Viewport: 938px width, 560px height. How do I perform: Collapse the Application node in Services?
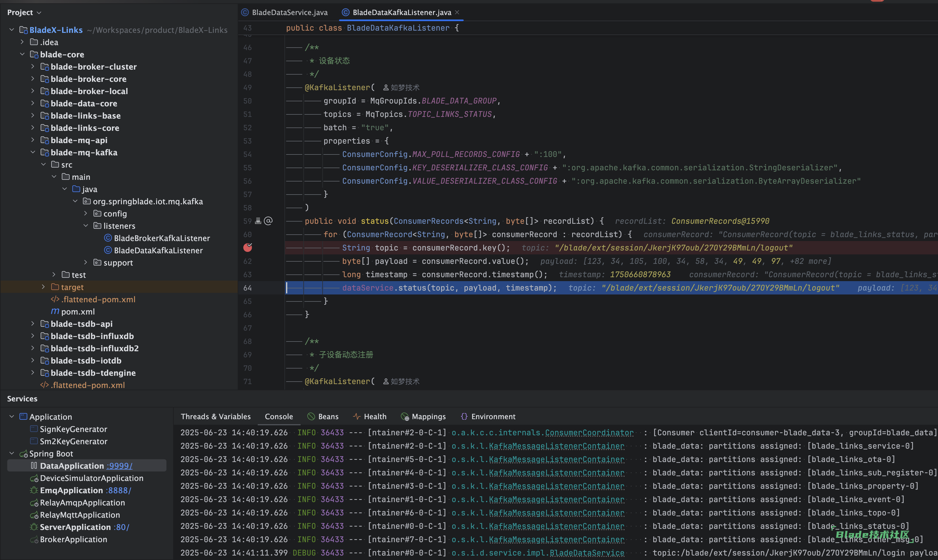click(x=12, y=416)
